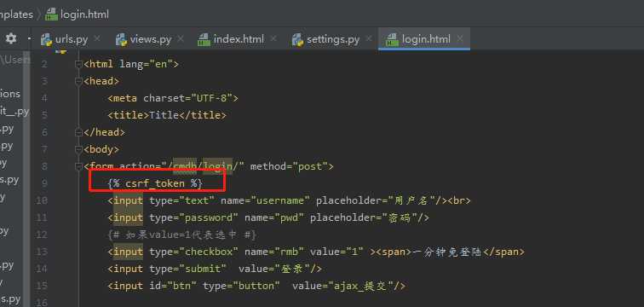Click type="submit" attribute
644x307 pixels.
click(x=187, y=269)
